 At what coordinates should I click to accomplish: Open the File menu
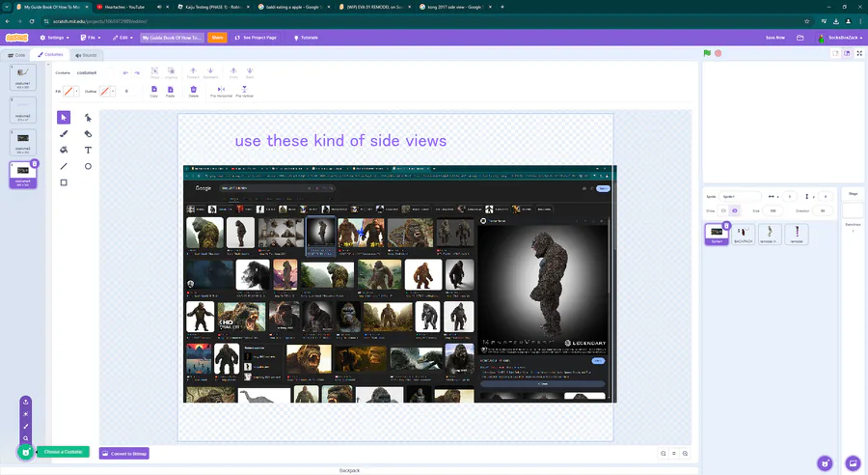[x=91, y=38]
